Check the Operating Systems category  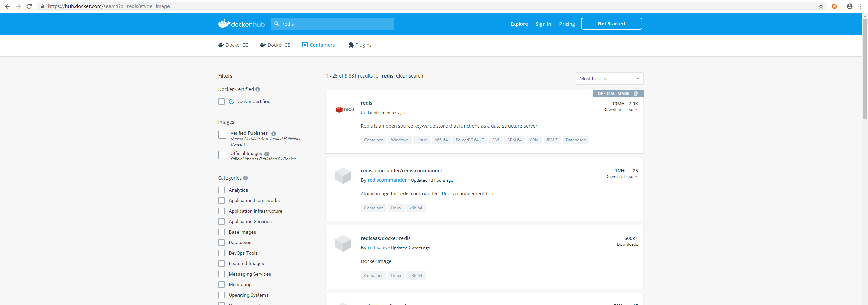pyautogui.click(x=221, y=295)
